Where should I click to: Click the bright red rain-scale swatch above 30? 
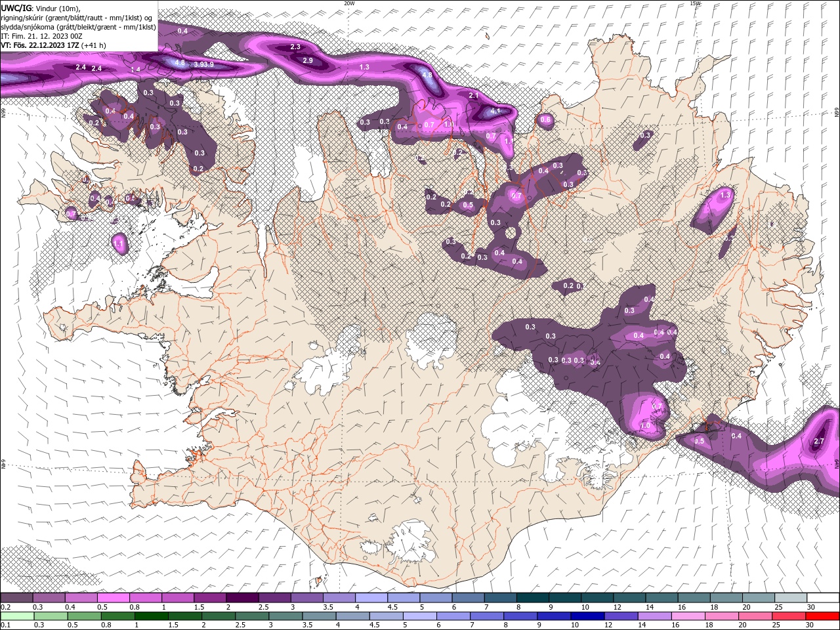(822, 616)
